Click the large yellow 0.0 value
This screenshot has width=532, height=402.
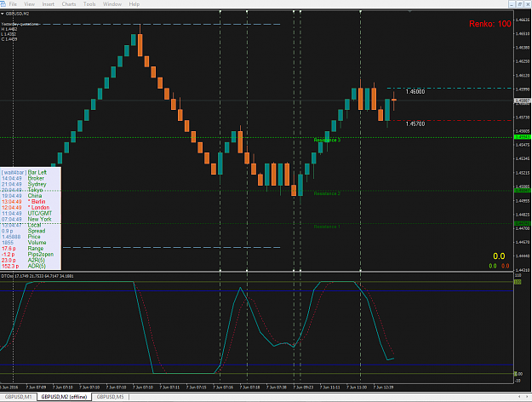click(x=499, y=256)
